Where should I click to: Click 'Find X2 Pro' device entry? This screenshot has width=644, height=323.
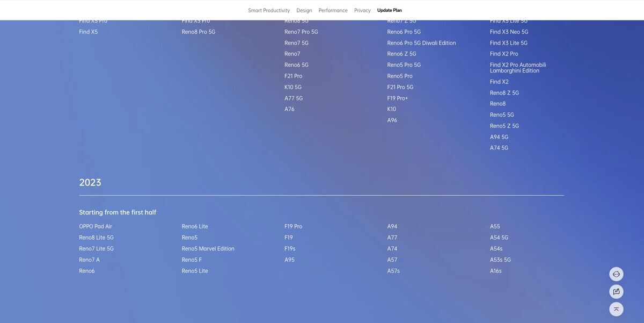pos(504,54)
